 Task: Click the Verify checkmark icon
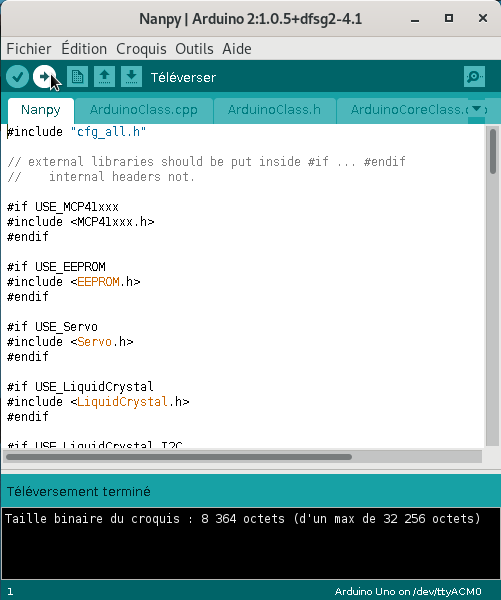17,77
